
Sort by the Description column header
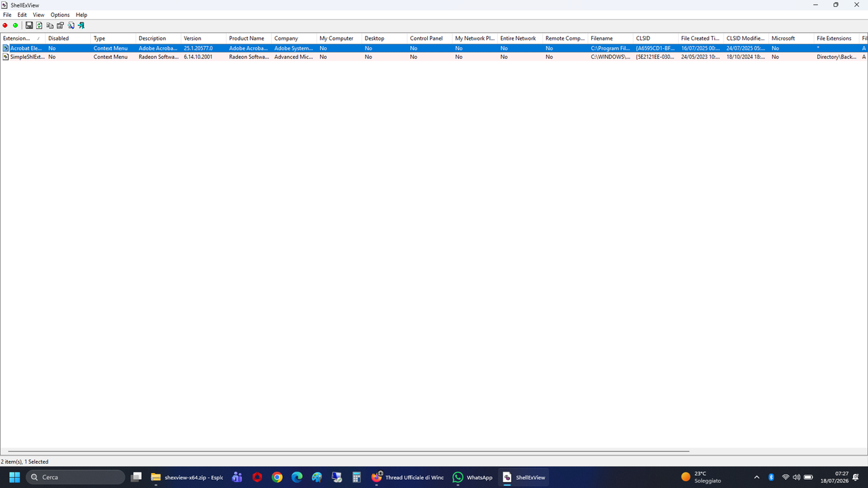(x=159, y=39)
